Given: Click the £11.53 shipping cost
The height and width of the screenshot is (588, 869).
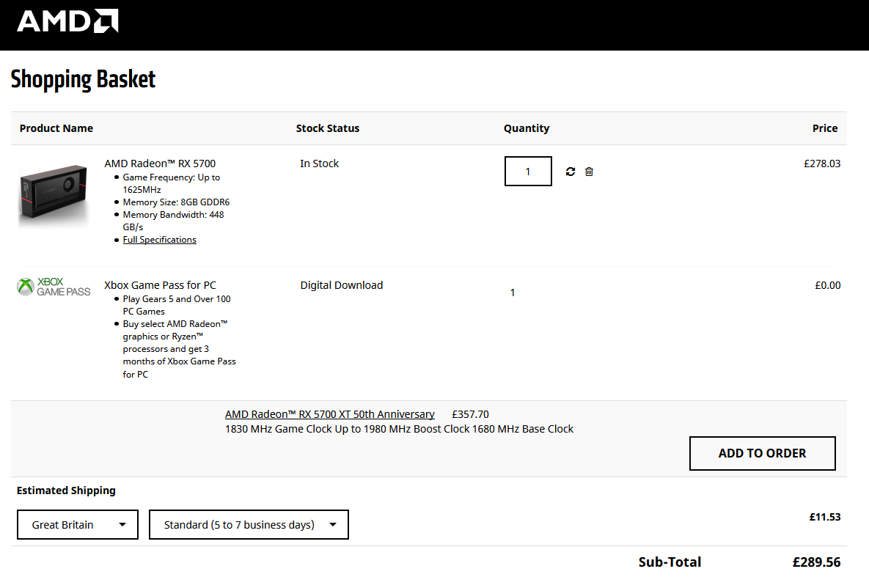Looking at the screenshot, I should [x=825, y=517].
